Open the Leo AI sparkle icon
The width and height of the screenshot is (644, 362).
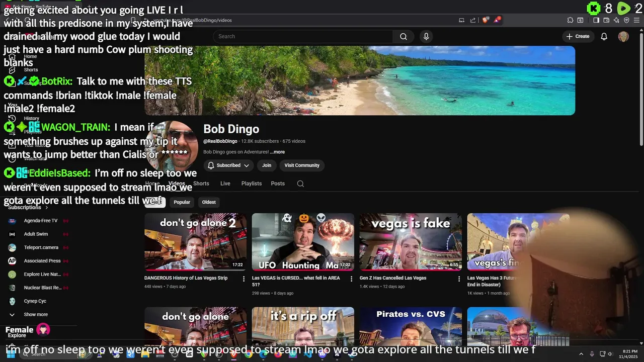(616, 20)
